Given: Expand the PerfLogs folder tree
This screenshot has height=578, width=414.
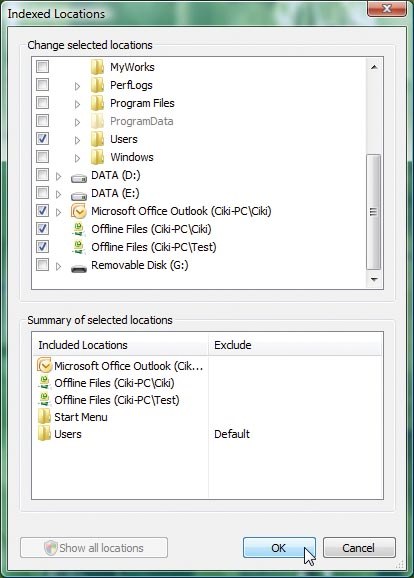Looking at the screenshot, I should coord(77,86).
